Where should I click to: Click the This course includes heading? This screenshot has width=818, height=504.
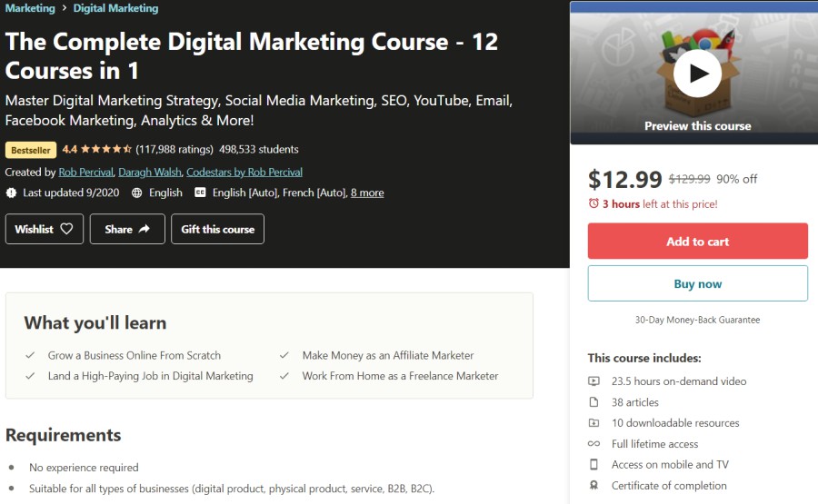644,358
